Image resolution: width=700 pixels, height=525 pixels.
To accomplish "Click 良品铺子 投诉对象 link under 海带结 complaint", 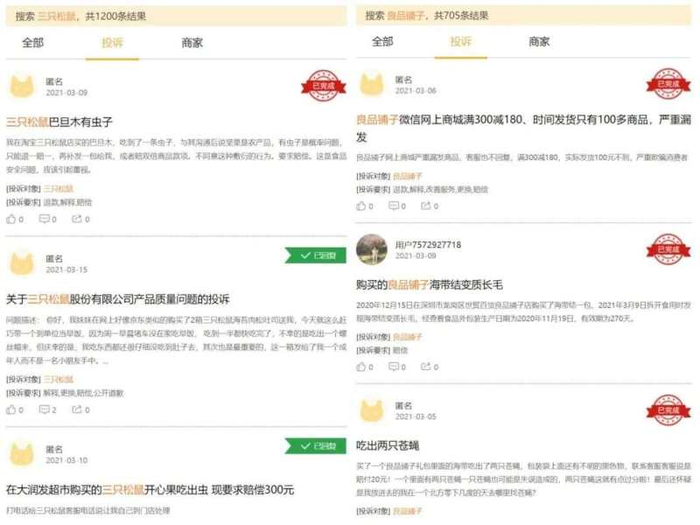I will point(408,337).
